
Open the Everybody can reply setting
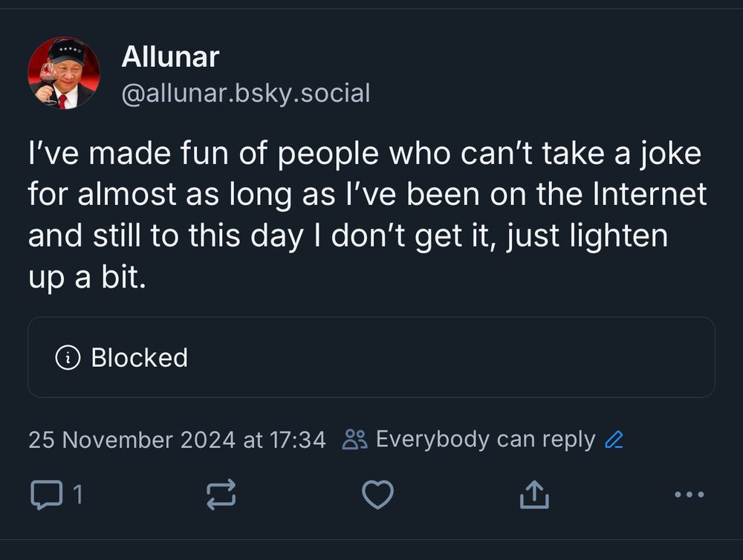coord(485,440)
